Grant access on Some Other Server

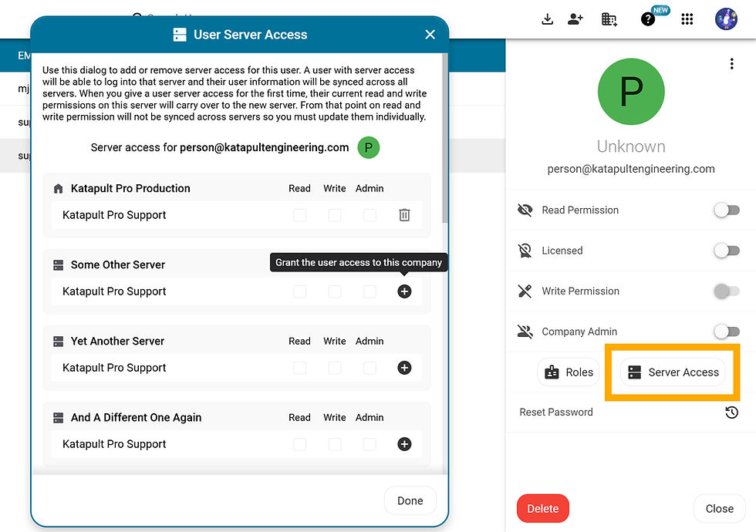(404, 291)
